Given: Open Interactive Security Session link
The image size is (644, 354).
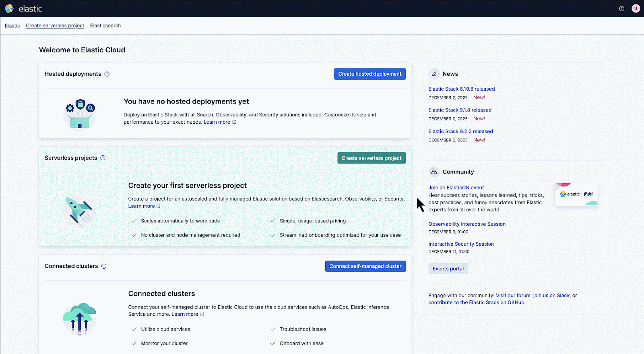Looking at the screenshot, I should [461, 244].
